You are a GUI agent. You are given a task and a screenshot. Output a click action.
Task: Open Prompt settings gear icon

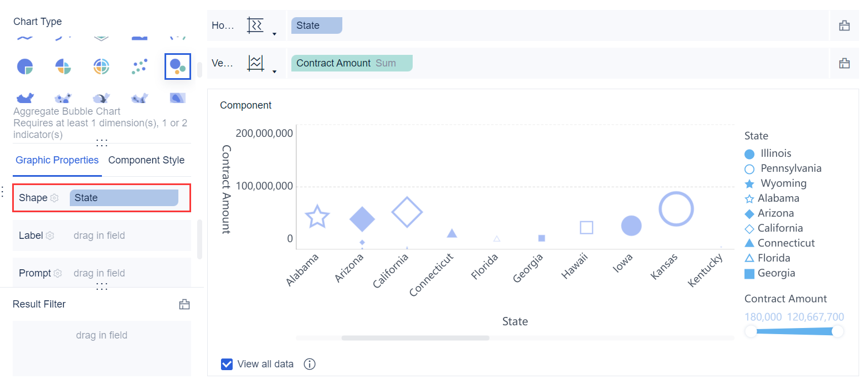[58, 273]
